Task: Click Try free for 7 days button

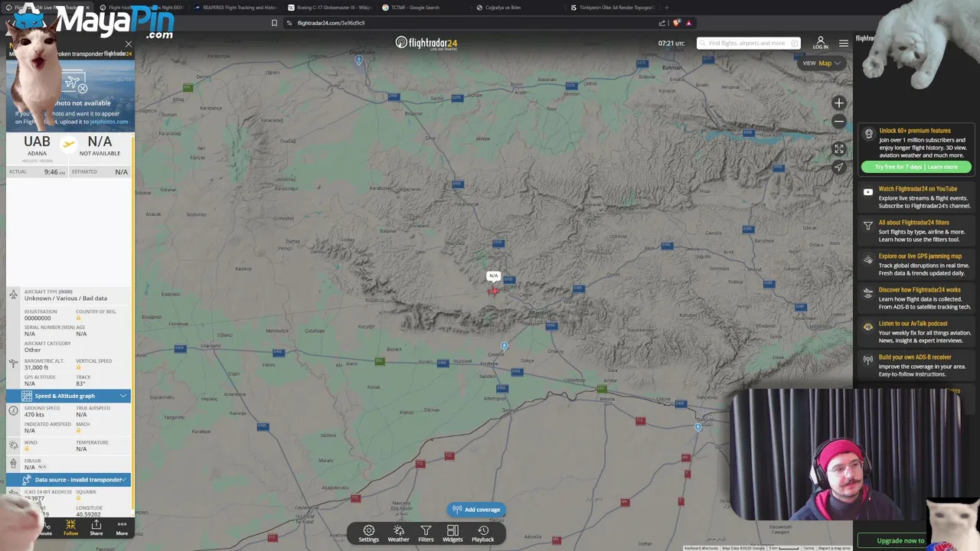Action: coord(916,167)
